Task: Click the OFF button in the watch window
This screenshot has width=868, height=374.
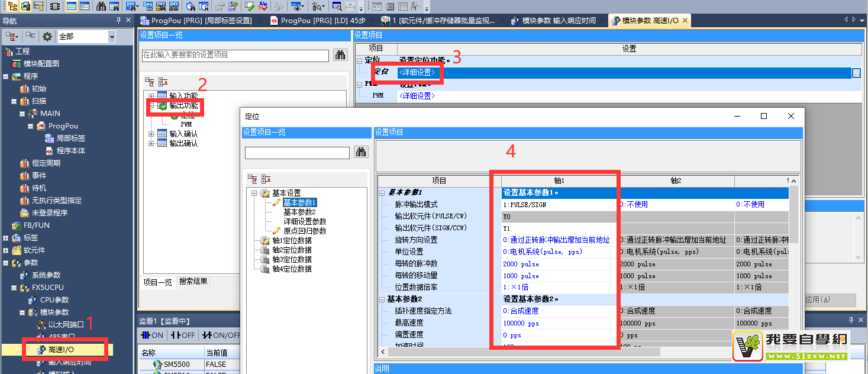Action: coord(183,335)
